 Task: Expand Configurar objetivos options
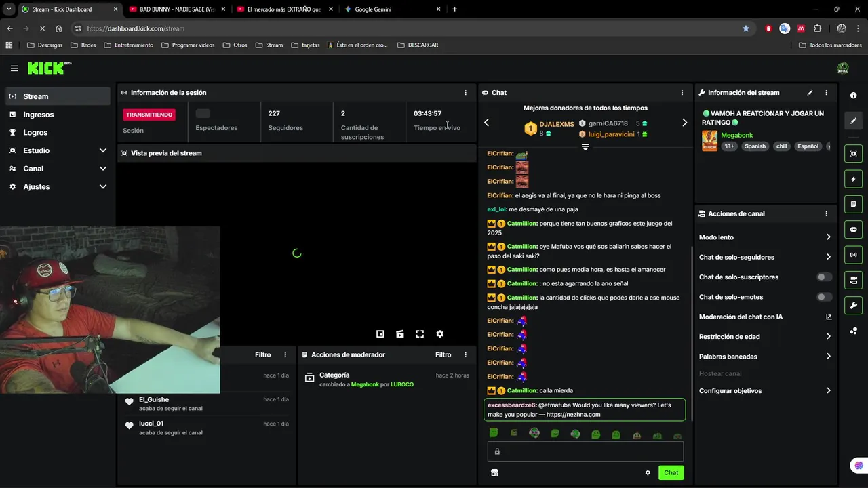[x=765, y=391]
